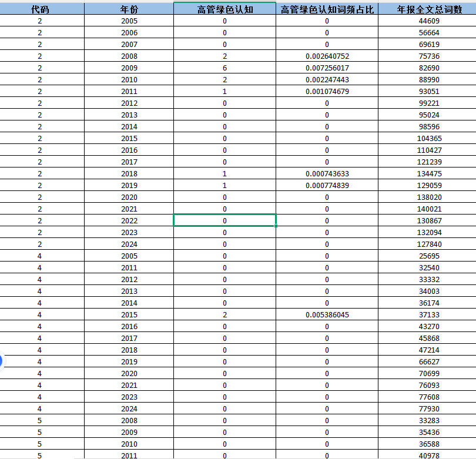Click the cell containing 0.000774839
Screen dimensions: 476x459
coord(327,185)
